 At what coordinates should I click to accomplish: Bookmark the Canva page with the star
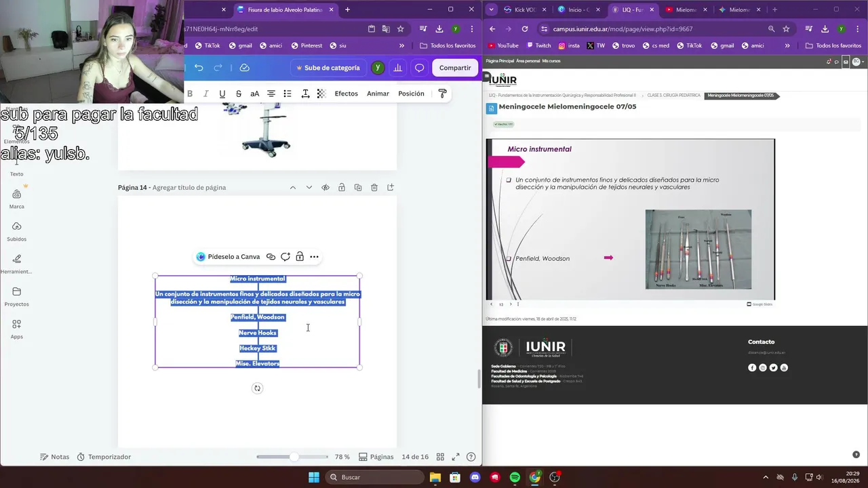click(401, 29)
